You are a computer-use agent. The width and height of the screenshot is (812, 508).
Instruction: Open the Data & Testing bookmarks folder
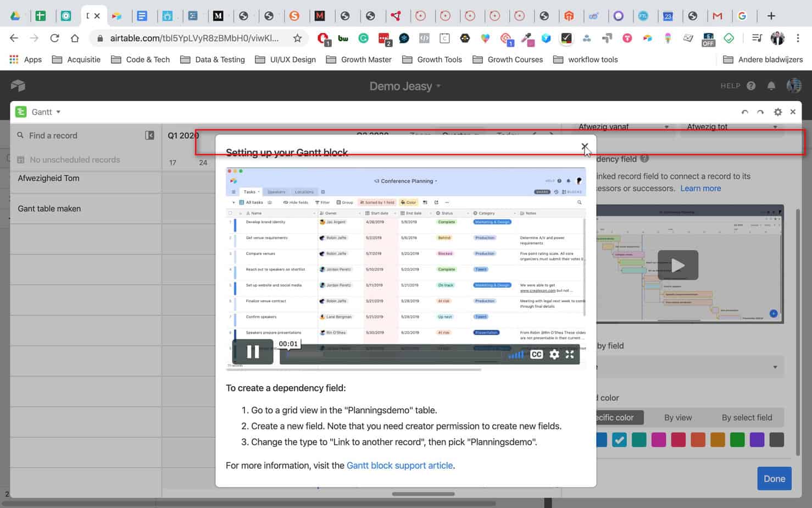[213, 59]
